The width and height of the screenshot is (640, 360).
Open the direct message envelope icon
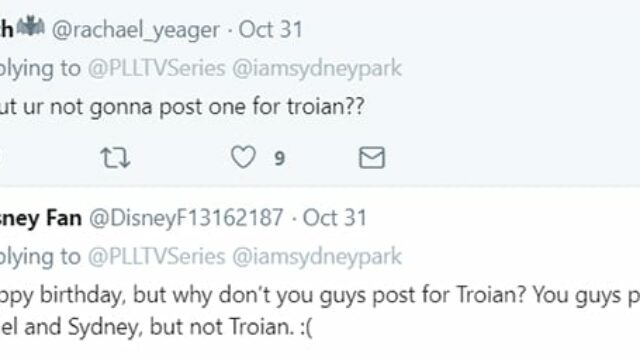pos(372,158)
